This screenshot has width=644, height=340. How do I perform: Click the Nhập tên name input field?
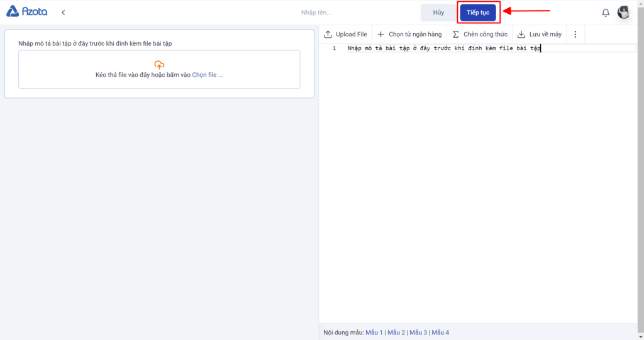316,13
